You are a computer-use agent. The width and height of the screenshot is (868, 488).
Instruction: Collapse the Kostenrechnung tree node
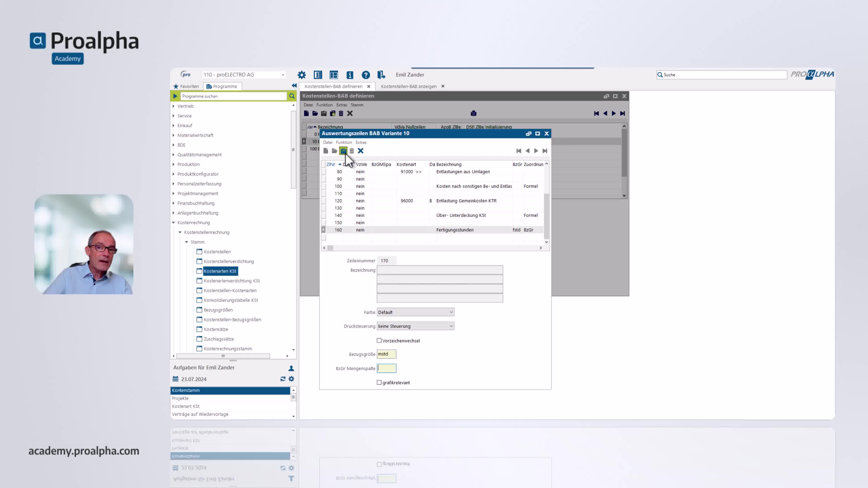(x=174, y=223)
